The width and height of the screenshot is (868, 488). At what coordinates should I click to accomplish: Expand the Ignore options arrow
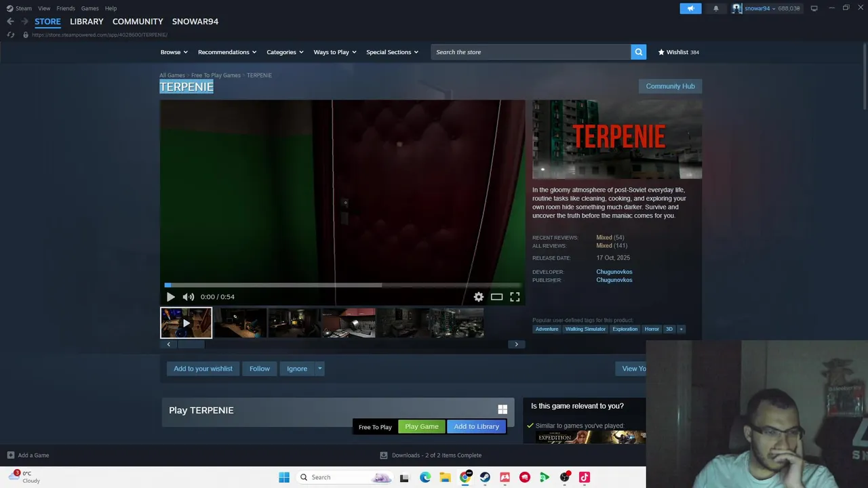319,369
